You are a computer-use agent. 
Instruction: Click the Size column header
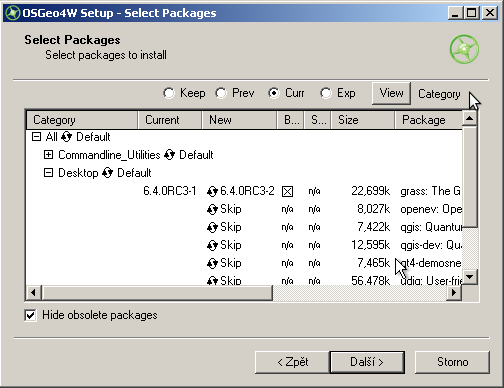[x=363, y=120]
